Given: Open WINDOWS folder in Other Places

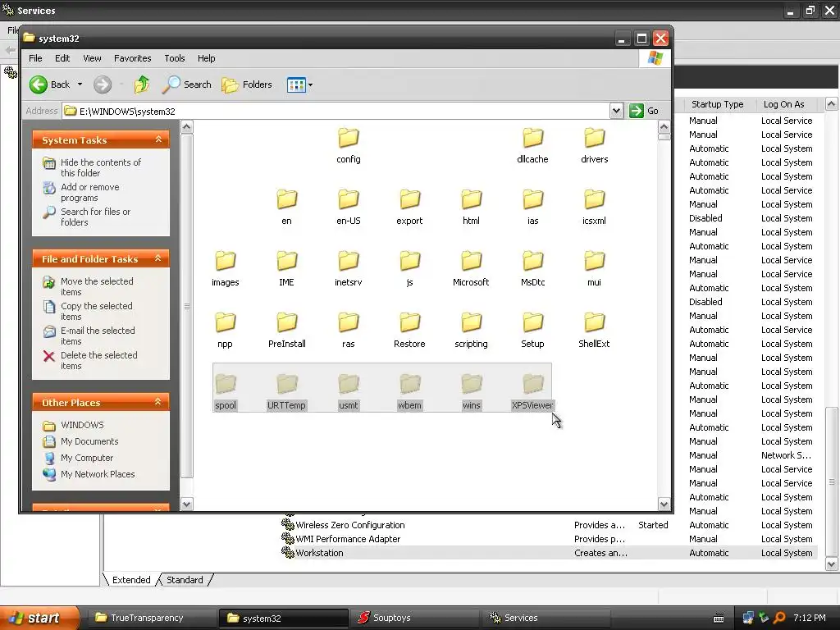Looking at the screenshot, I should (x=82, y=425).
